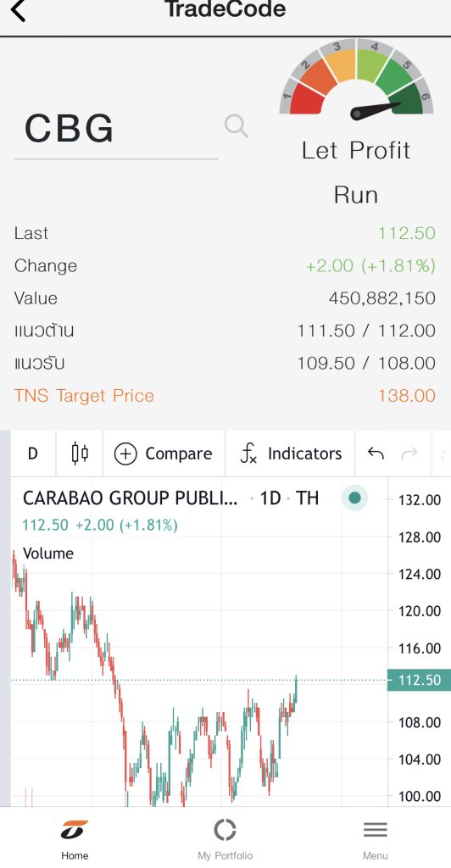Open the Menu hamburger tab
The height and width of the screenshot is (868, 451).
(x=376, y=839)
